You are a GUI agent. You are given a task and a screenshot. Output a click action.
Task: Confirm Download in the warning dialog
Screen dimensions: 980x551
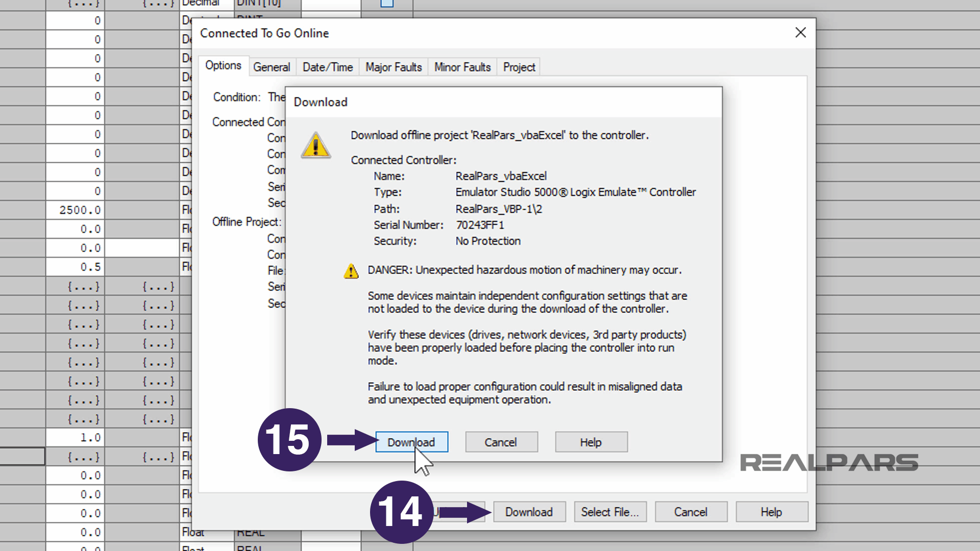411,442
